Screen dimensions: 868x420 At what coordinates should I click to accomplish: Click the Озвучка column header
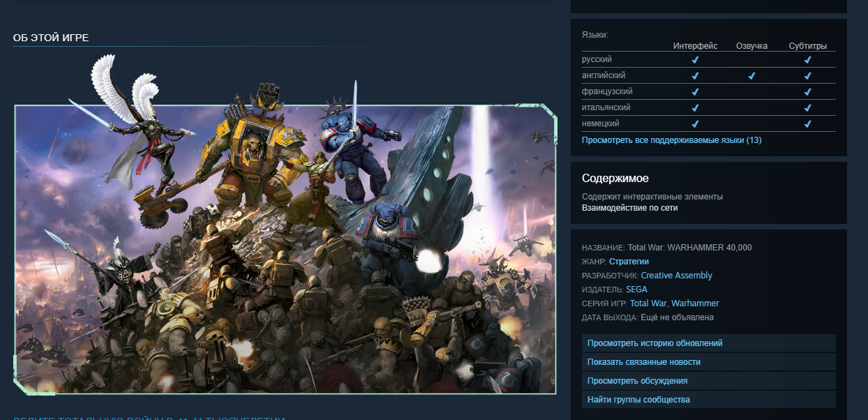pyautogui.click(x=751, y=46)
